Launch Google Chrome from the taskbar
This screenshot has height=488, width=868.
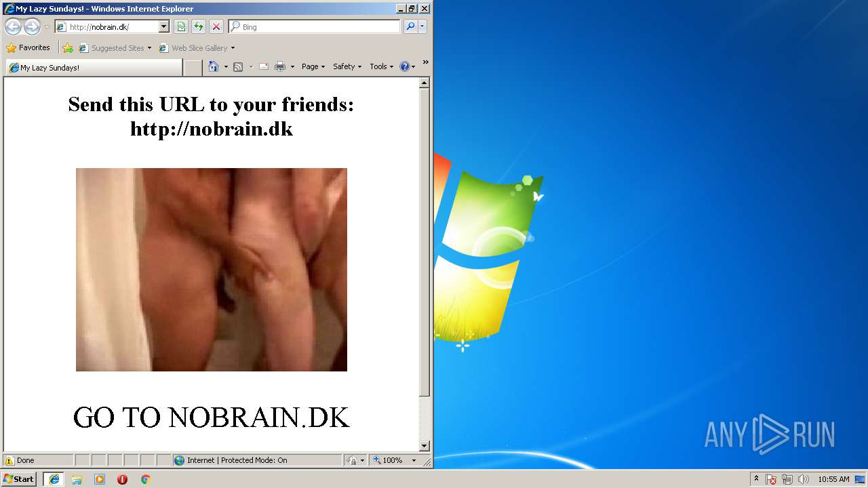pos(145,479)
